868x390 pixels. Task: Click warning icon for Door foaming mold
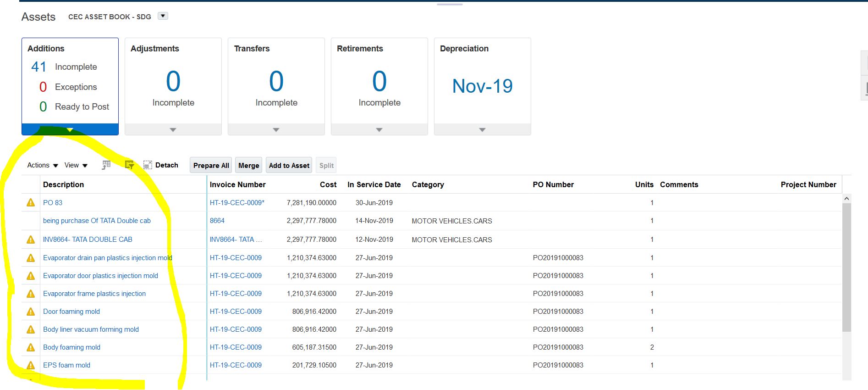pos(31,312)
